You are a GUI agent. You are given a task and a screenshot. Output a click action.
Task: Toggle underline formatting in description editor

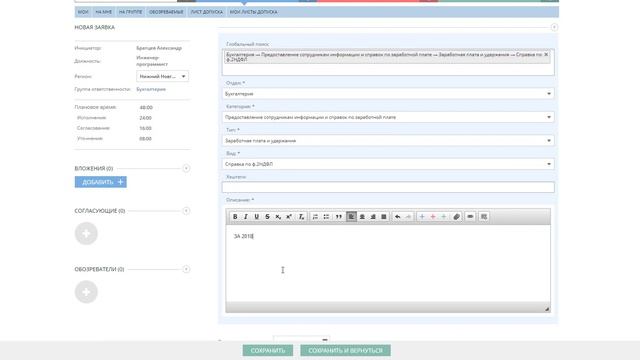pos(256,217)
